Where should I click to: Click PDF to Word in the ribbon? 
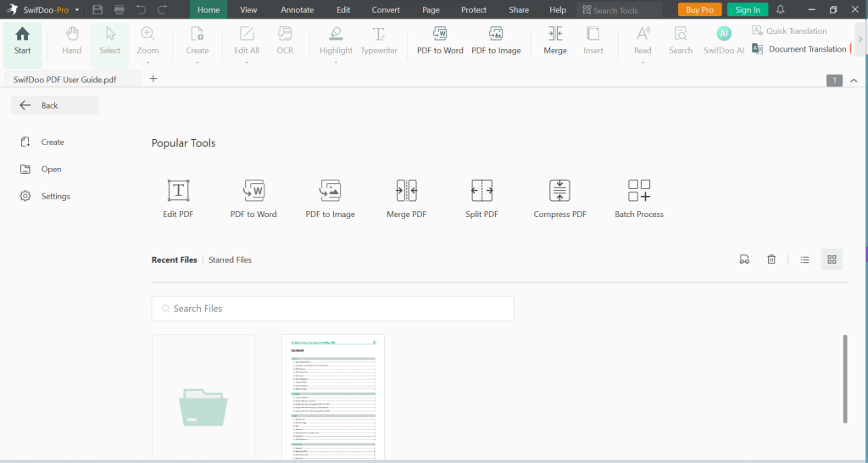440,41
